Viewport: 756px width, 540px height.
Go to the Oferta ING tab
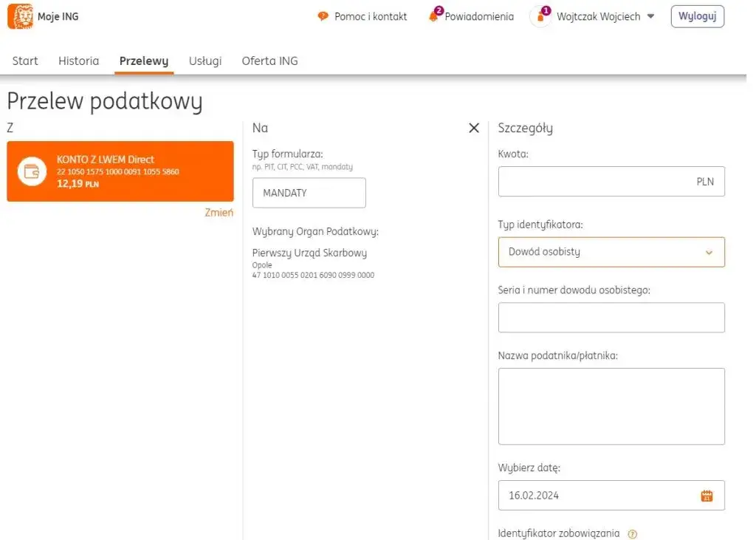[269, 61]
